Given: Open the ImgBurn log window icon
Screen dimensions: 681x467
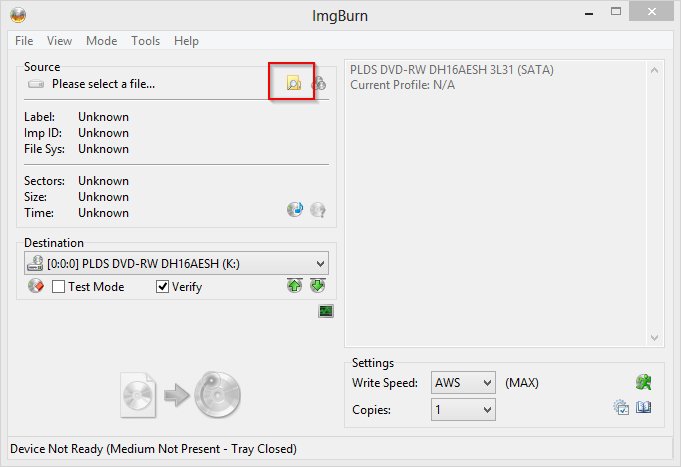Looking at the screenshot, I should pos(326,311).
